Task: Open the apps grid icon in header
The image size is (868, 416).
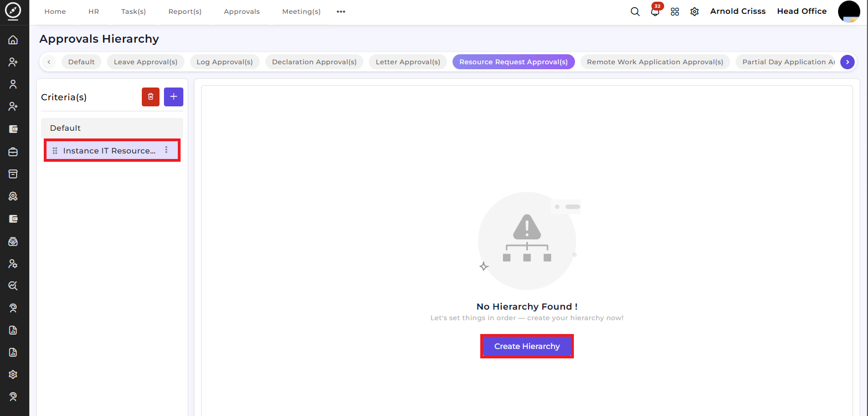Action: coord(675,12)
